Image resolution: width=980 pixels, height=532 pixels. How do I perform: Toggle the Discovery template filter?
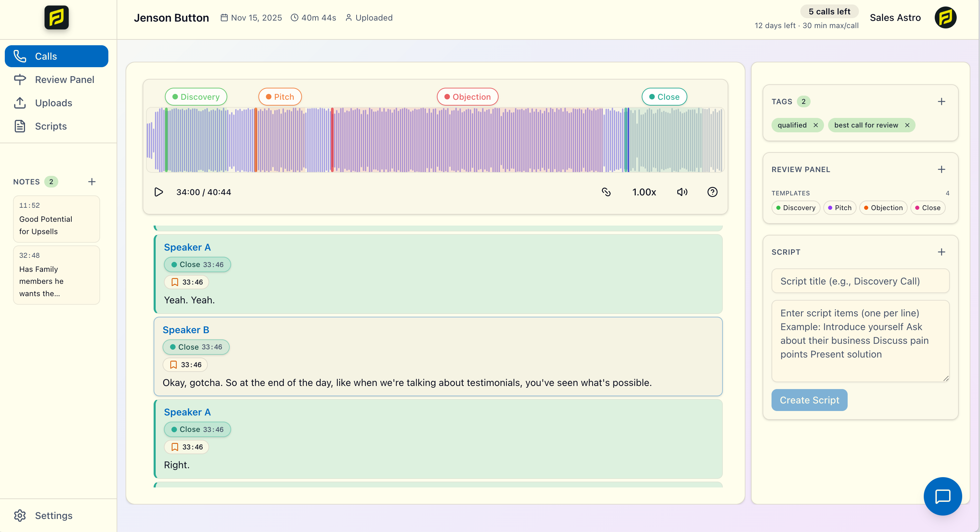coord(796,208)
